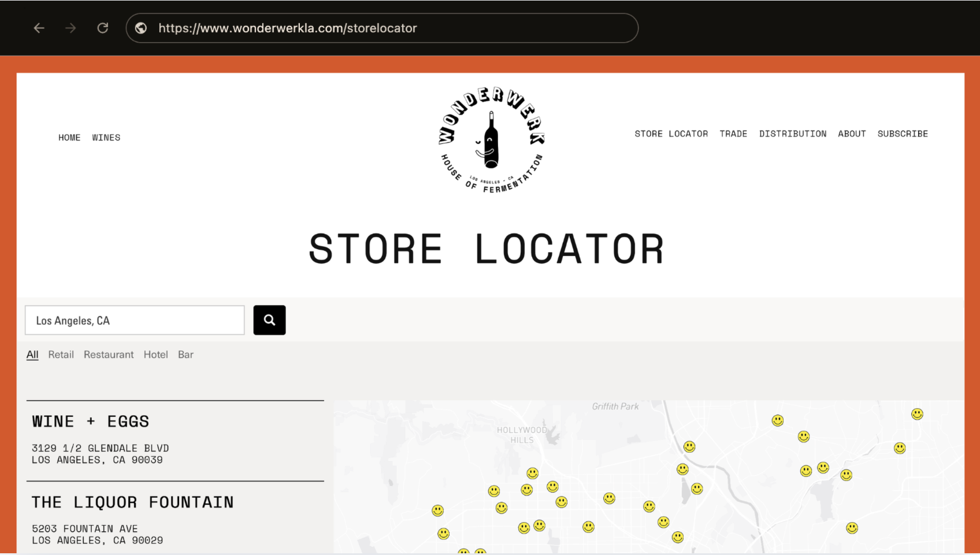
Task: Select the WINE + EGGS listing title
Action: (91, 421)
